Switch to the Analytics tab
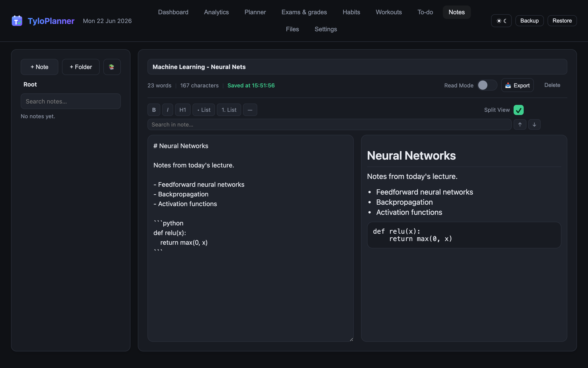588x368 pixels. pos(217,12)
